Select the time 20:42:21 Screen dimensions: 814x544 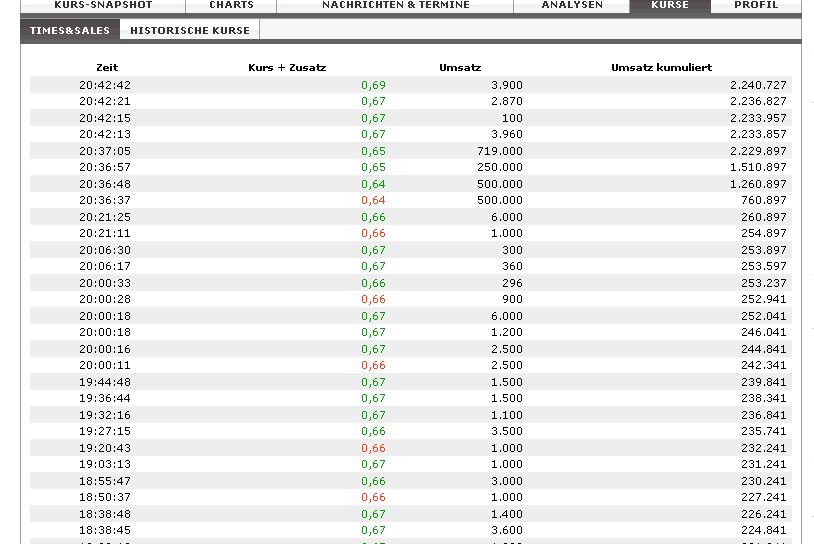[x=105, y=101]
